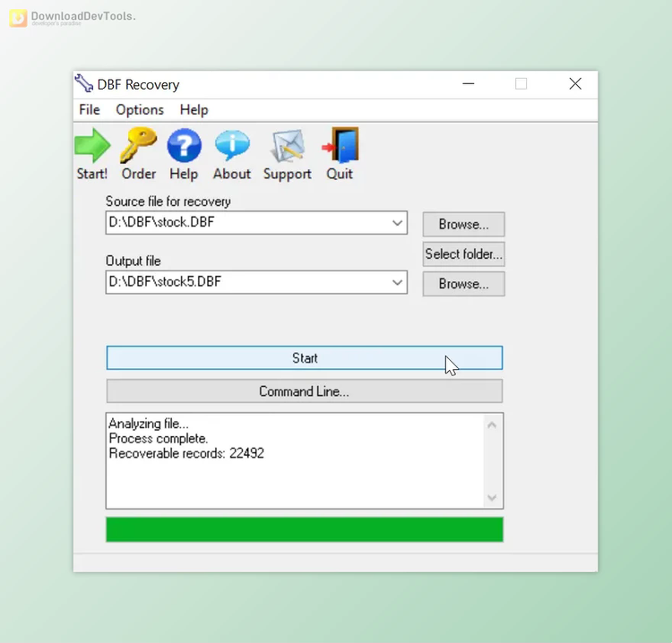Expand the source file dropdown arrow

point(397,223)
